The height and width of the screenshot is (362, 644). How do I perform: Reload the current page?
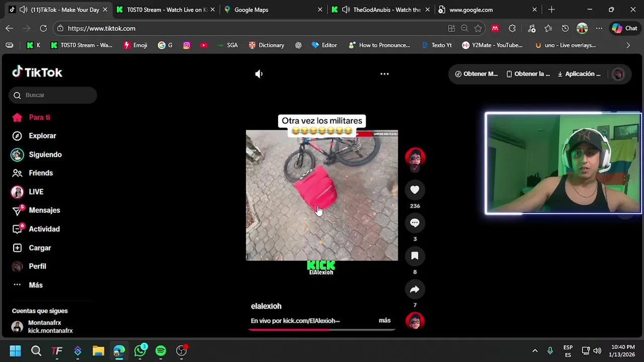[43, 29]
